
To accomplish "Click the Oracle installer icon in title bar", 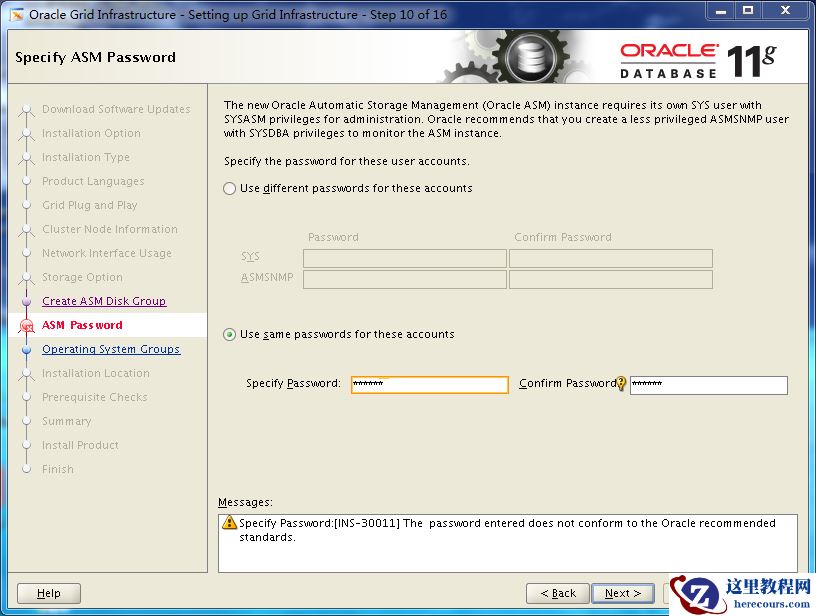I will [x=17, y=15].
